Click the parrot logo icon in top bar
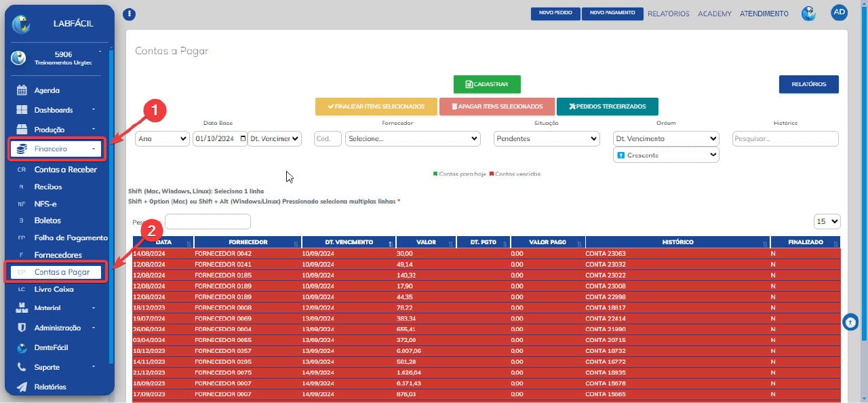868x403 pixels. tap(808, 14)
